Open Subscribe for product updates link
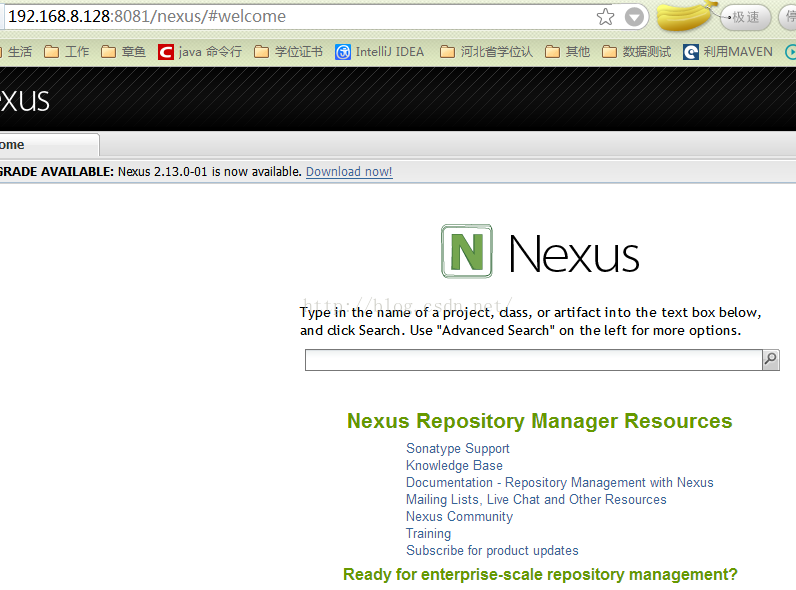 pos(492,550)
